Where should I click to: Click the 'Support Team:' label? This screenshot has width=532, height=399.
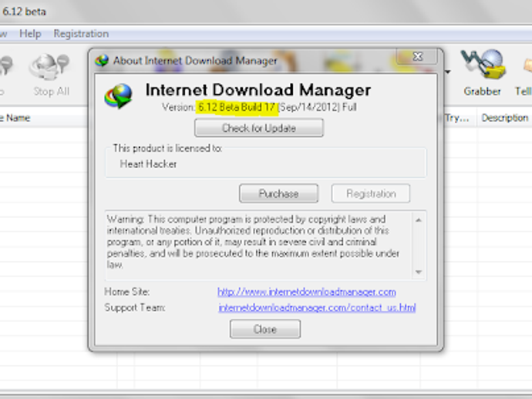click(135, 307)
